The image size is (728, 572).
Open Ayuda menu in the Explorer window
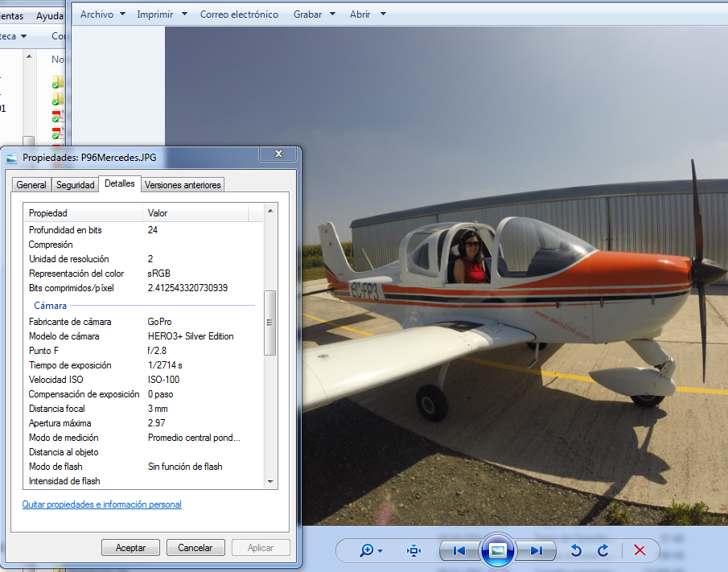click(x=50, y=16)
